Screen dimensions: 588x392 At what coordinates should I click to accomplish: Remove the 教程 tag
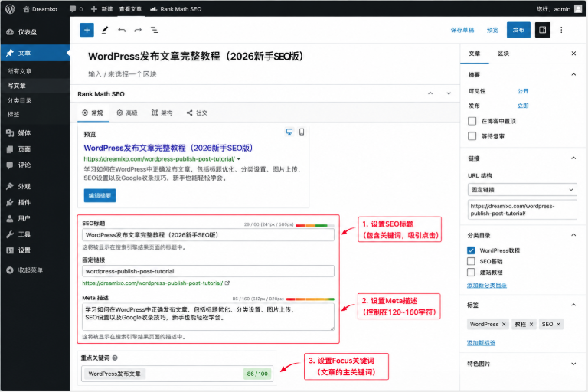click(531, 325)
